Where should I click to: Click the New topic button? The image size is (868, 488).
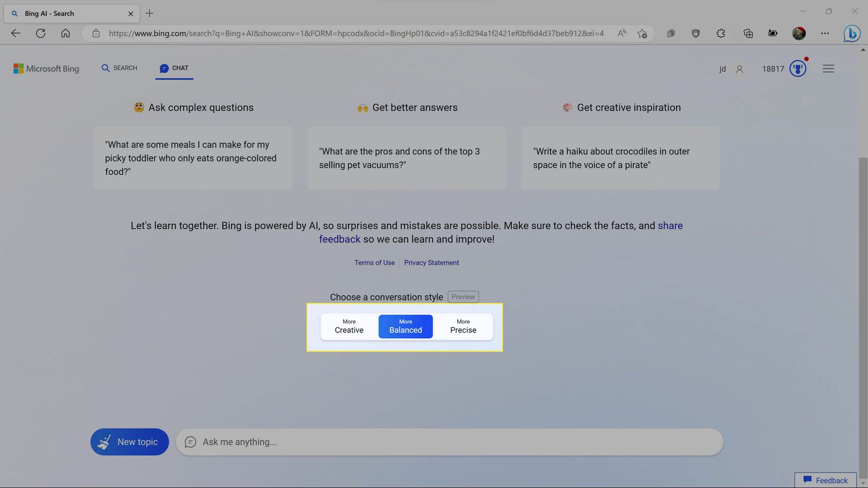(130, 442)
